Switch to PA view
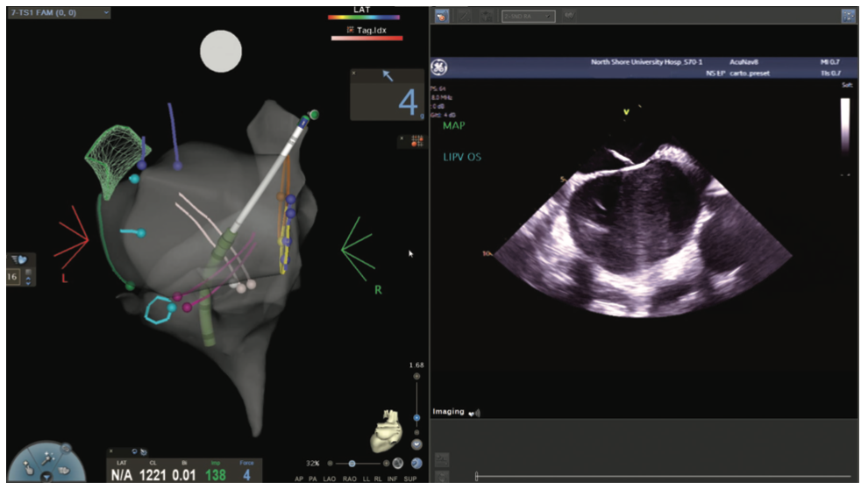 coord(313,479)
